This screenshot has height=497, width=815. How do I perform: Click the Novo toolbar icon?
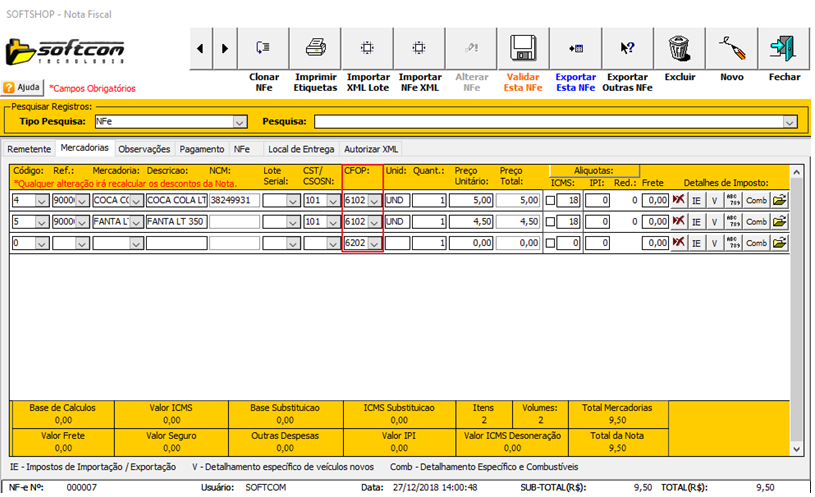point(732,47)
